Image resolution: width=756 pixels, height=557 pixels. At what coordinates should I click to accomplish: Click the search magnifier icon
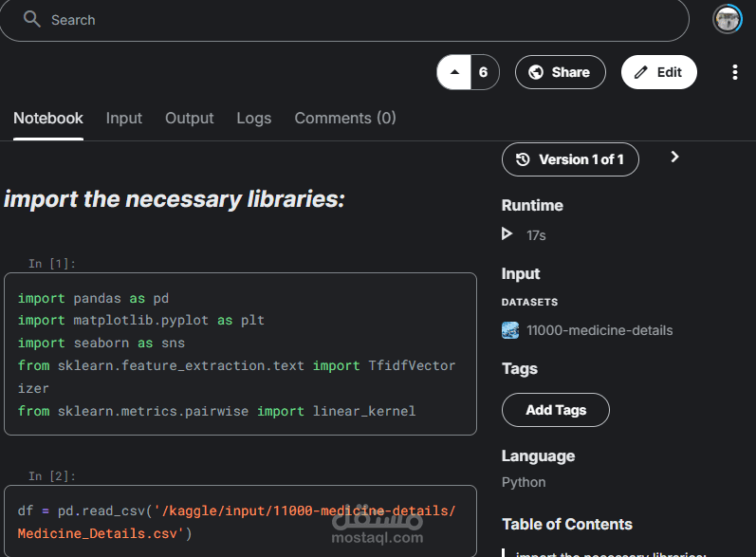(32, 19)
